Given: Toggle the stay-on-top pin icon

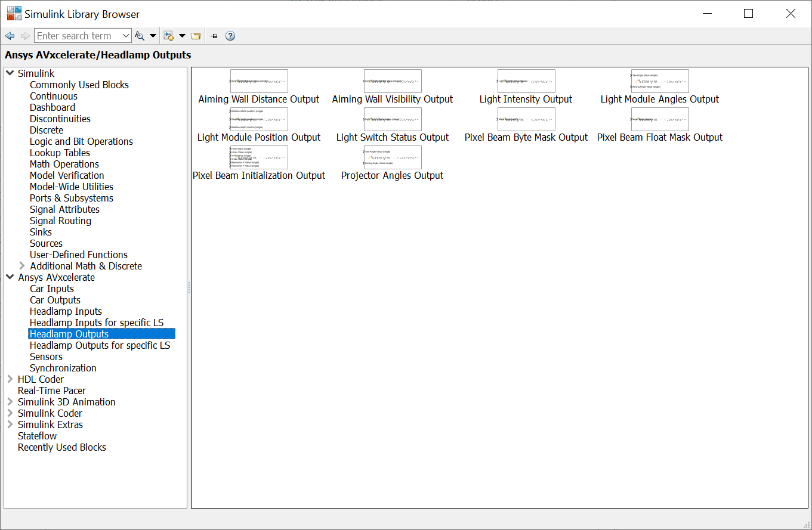Looking at the screenshot, I should point(214,36).
